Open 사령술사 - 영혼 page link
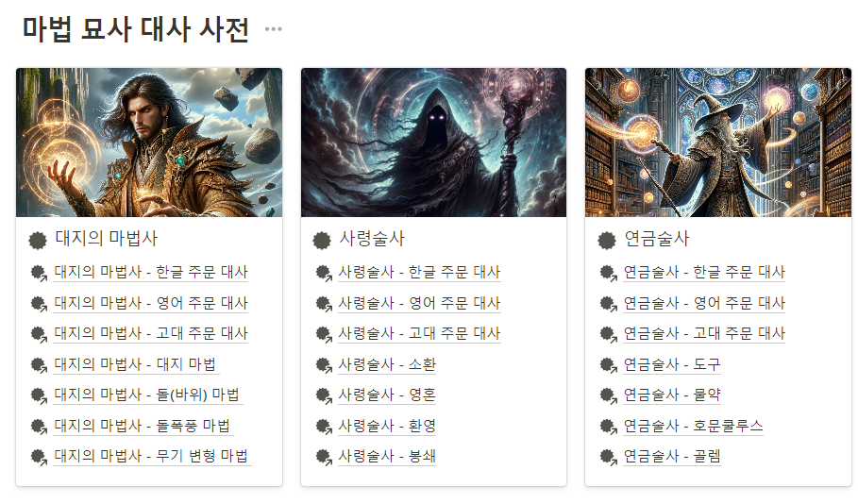858x504 pixels. tap(387, 395)
